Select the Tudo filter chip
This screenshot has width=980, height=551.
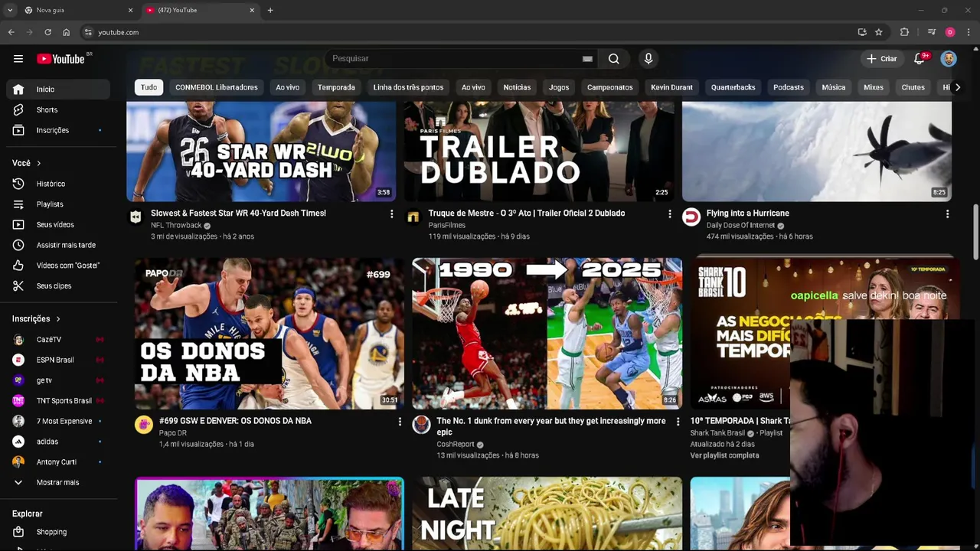point(149,87)
